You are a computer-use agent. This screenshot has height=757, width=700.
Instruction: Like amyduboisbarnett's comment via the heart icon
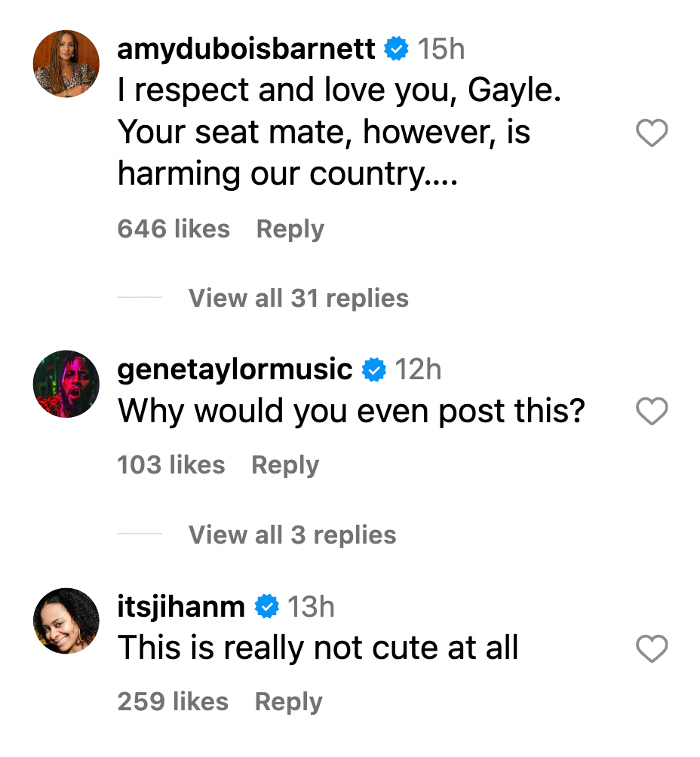651,132
